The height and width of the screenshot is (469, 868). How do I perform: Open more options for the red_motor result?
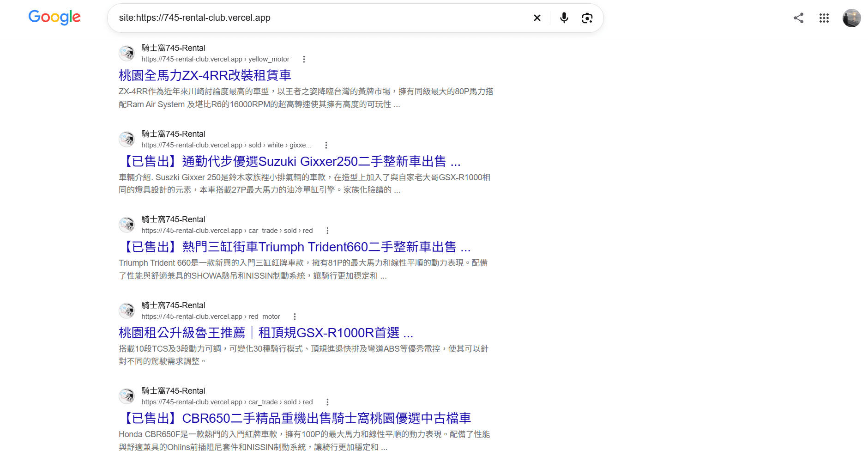coord(295,317)
